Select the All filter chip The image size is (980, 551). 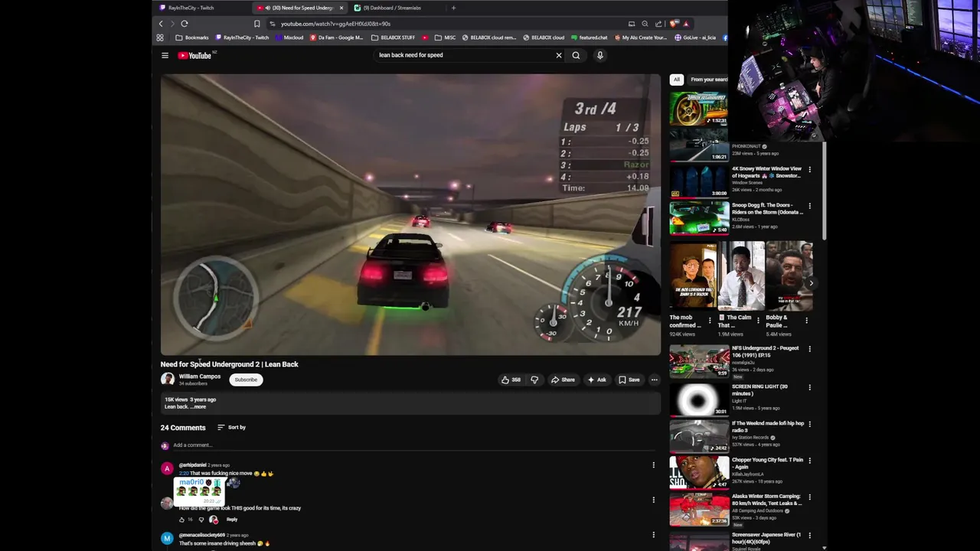pos(676,80)
